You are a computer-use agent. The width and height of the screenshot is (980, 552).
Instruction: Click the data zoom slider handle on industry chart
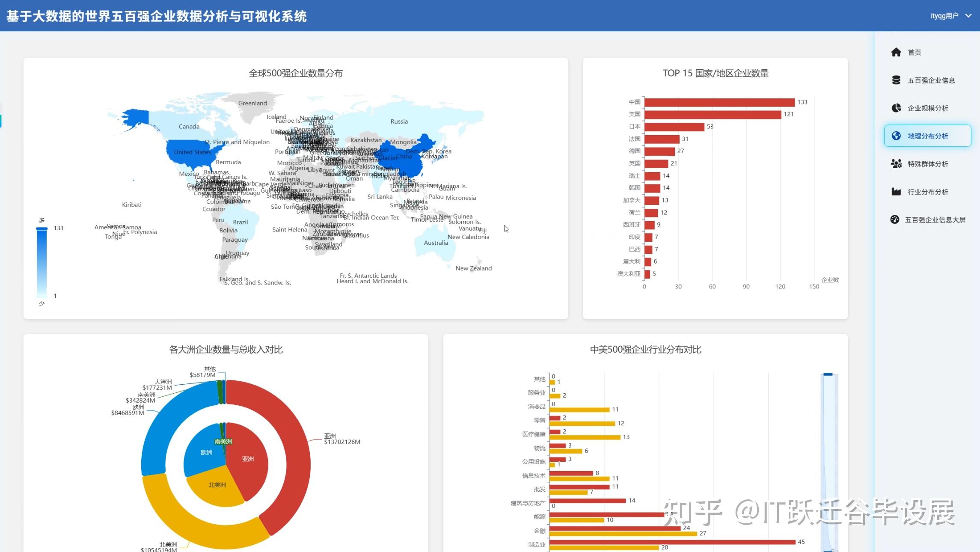click(828, 374)
